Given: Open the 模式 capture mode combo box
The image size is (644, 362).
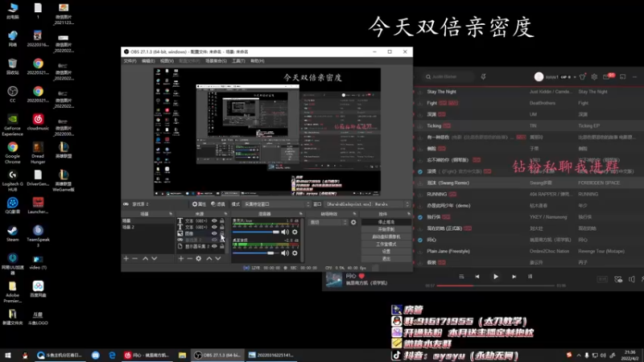Looking at the screenshot, I should [277, 204].
